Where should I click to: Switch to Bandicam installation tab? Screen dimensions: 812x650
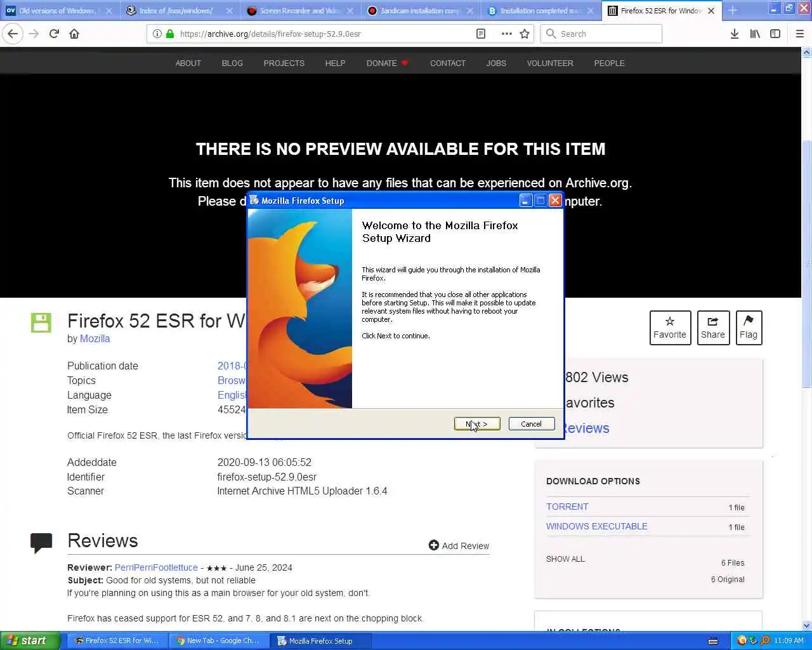pyautogui.click(x=420, y=11)
